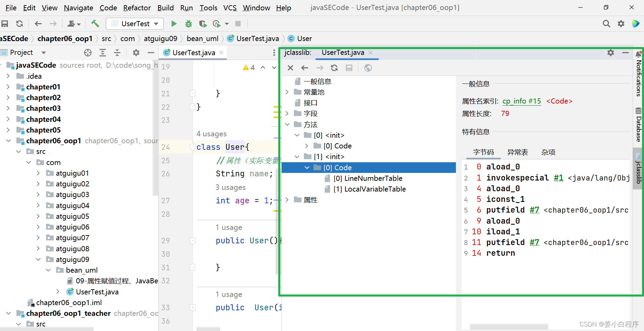
Task: Open editor tabs more options menu
Action: pyautogui.click(x=274, y=52)
